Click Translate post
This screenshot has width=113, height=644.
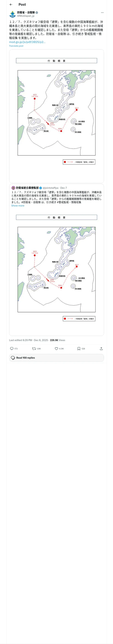(16, 46)
